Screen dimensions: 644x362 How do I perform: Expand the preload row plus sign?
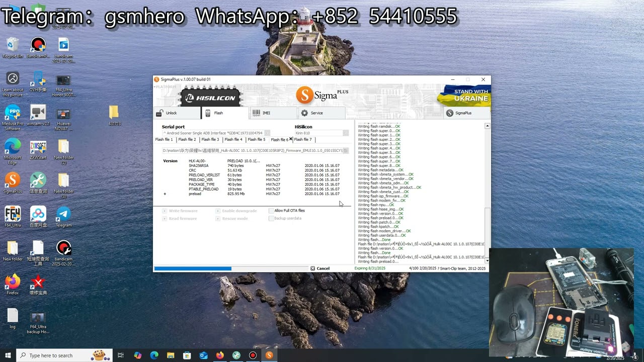pyautogui.click(x=165, y=194)
